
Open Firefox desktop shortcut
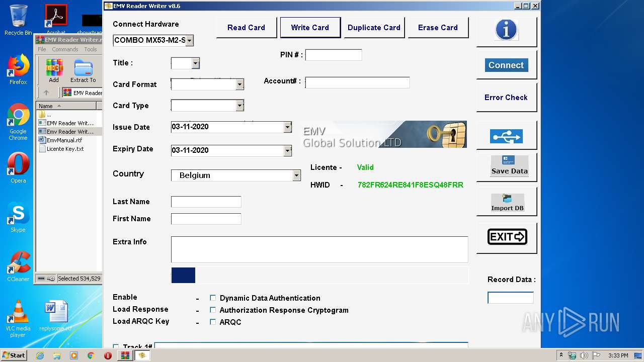tap(18, 69)
